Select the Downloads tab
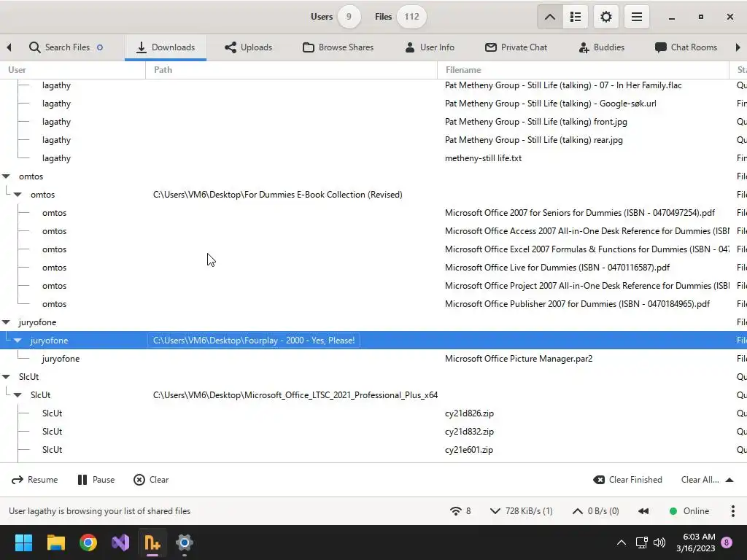 tap(166, 47)
